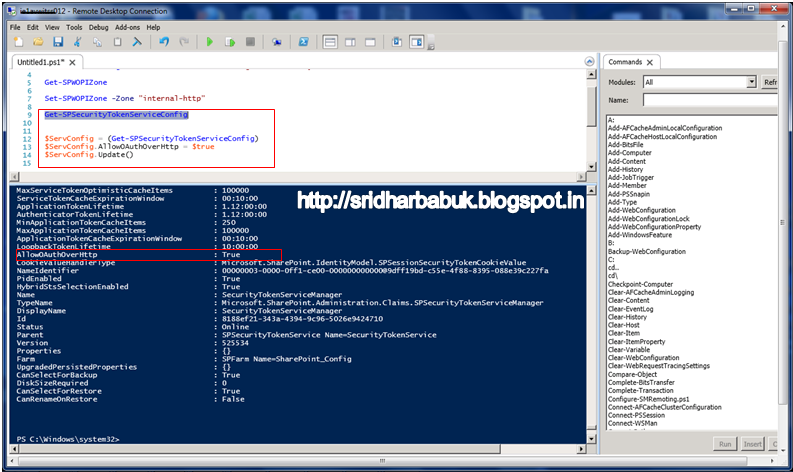Select Add-Computer in command list
The height and width of the screenshot is (472, 793).
click(x=630, y=153)
